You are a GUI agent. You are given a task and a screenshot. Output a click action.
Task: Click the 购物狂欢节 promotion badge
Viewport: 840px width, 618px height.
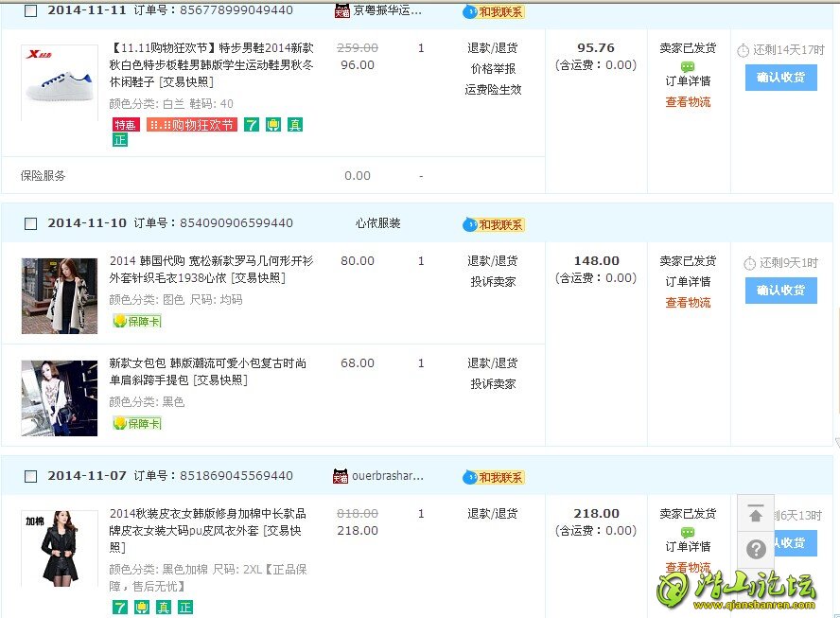tap(191, 125)
